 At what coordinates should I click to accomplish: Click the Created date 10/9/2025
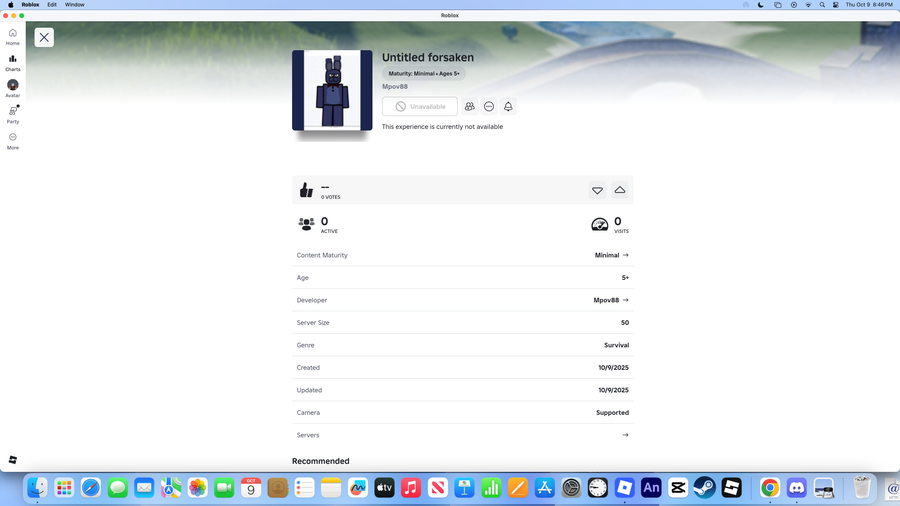tap(614, 368)
